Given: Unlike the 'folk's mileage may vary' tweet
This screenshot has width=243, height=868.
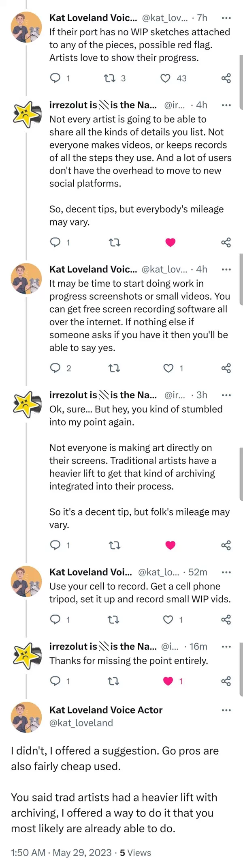Looking at the screenshot, I should pyautogui.click(x=171, y=545).
